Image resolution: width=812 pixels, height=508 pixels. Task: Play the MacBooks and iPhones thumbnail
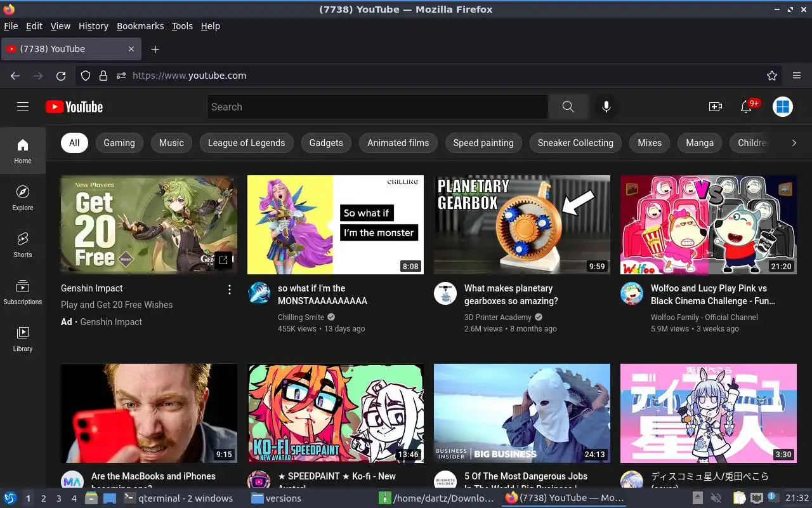click(149, 413)
